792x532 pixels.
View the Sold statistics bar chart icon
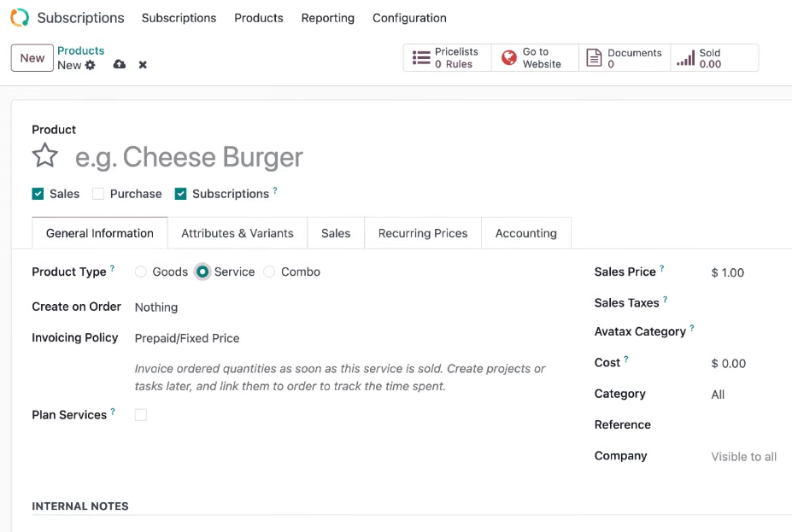click(686, 58)
